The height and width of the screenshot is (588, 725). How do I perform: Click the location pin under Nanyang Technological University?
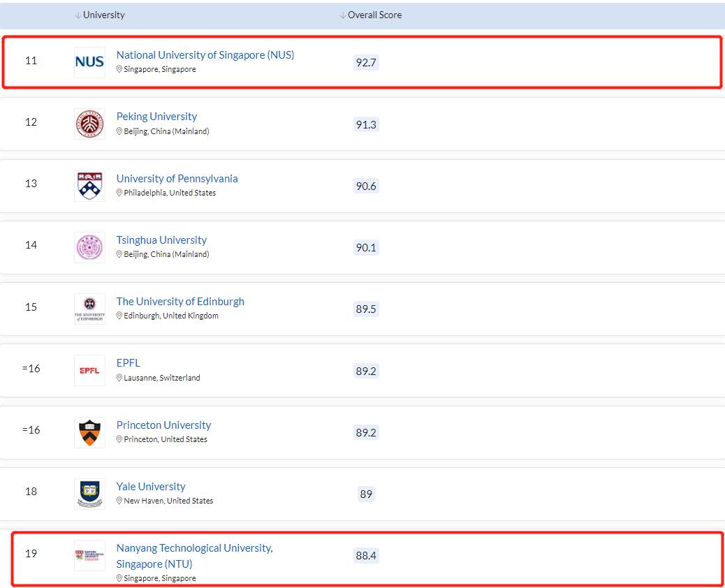click(x=119, y=578)
